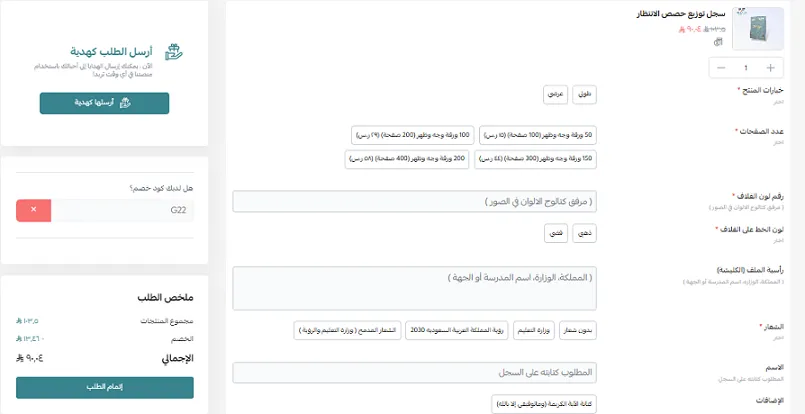Click the الإضافات field label
The image size is (805, 414).
click(770, 400)
